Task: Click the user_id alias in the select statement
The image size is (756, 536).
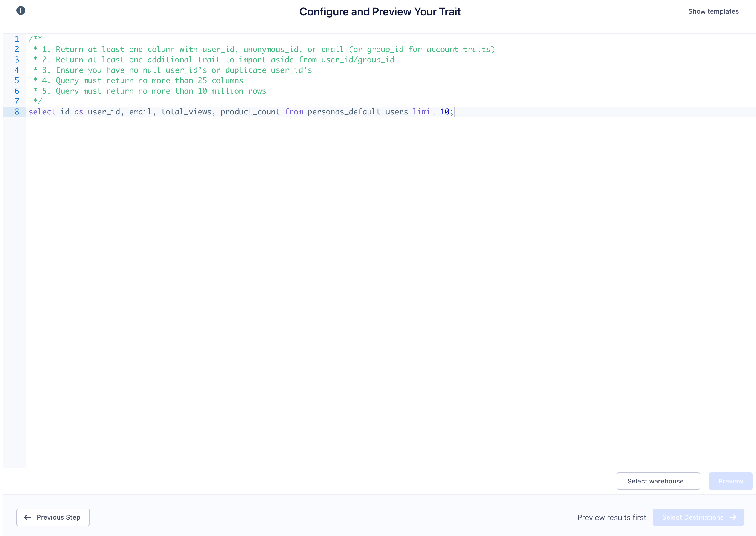Action: (103, 112)
